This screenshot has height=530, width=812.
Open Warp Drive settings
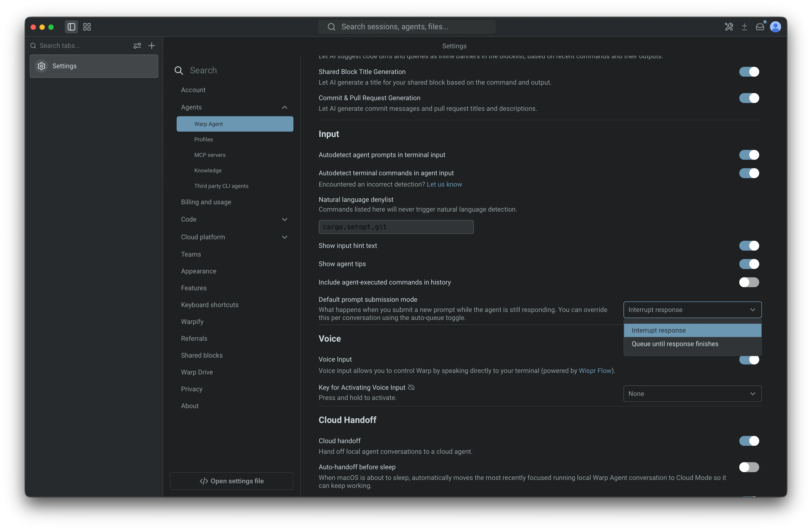click(x=197, y=372)
